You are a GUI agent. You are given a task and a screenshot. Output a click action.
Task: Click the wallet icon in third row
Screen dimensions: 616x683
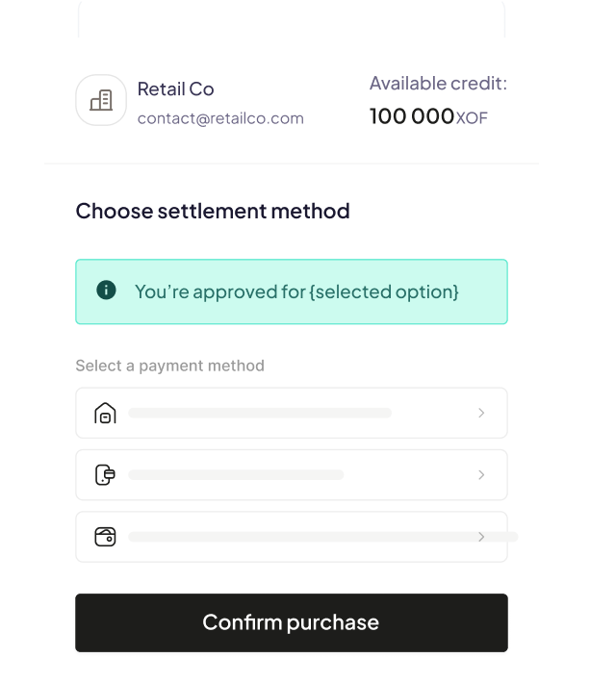(105, 537)
